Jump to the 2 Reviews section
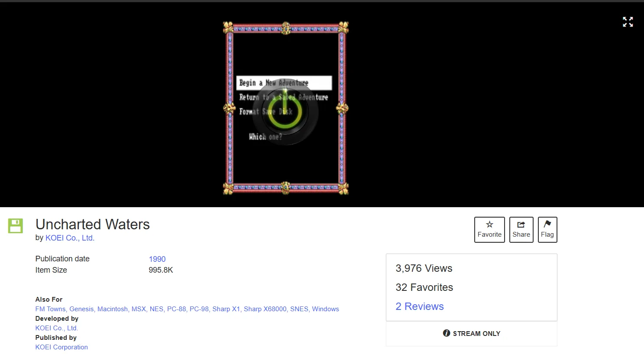The width and height of the screenshot is (644, 355). click(x=420, y=306)
